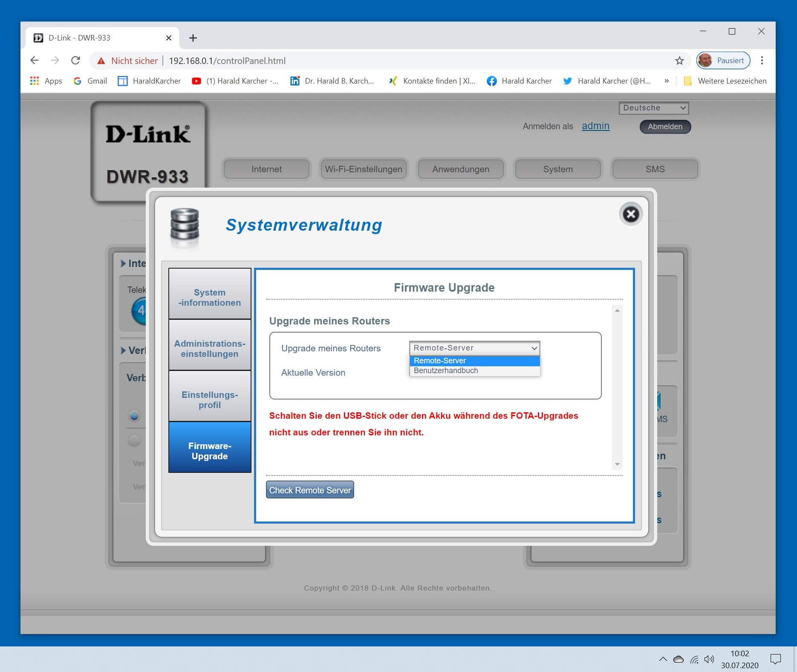Click the DWR-933 model name
This screenshot has width=797, height=672.
(x=147, y=177)
